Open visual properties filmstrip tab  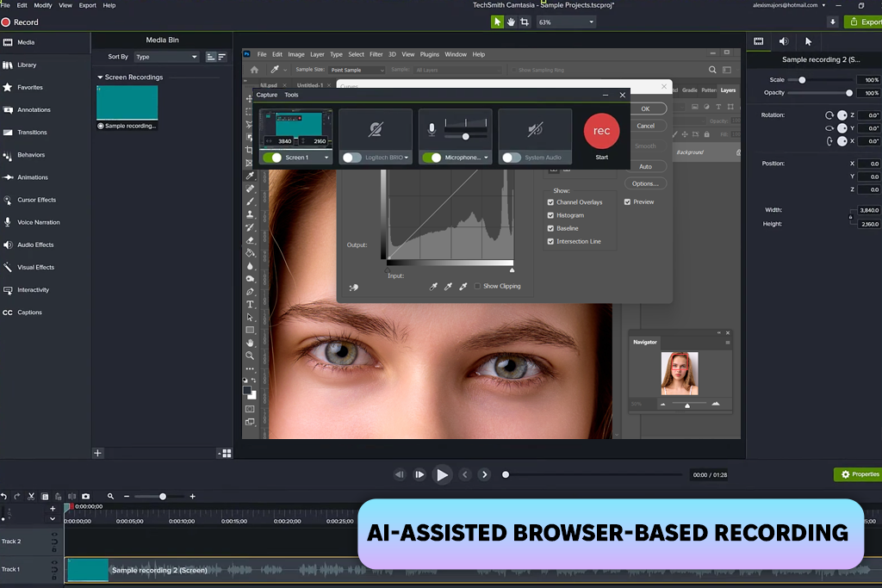pos(759,41)
